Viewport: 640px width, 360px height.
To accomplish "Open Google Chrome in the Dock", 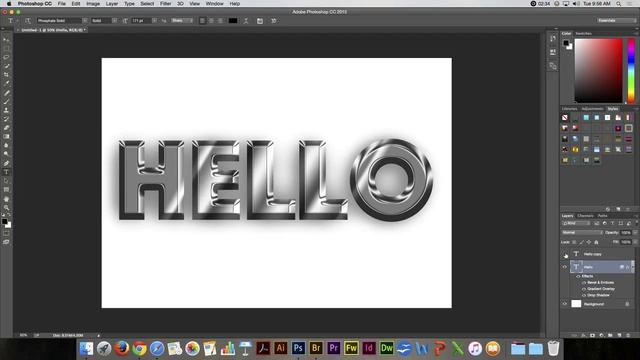I will pos(139,348).
